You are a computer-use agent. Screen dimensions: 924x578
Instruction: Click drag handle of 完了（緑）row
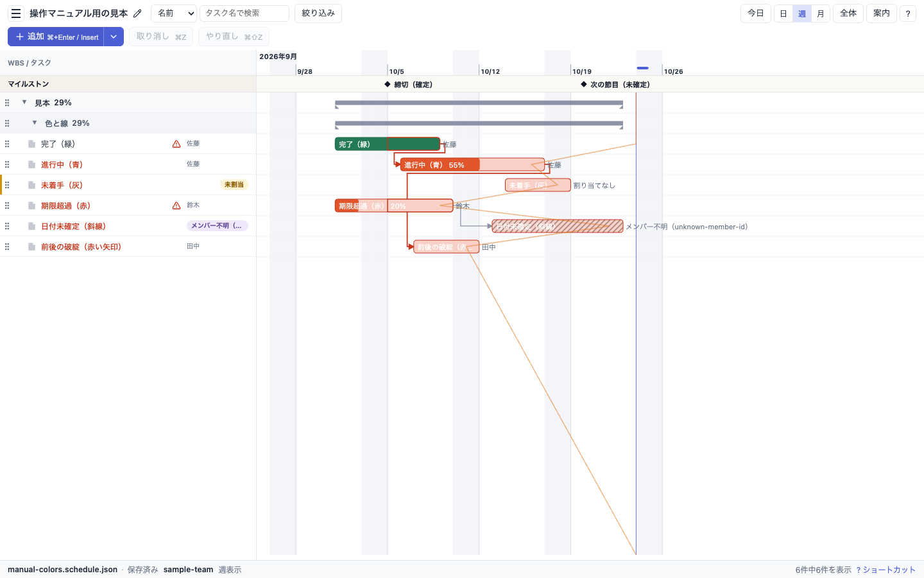pos(7,144)
